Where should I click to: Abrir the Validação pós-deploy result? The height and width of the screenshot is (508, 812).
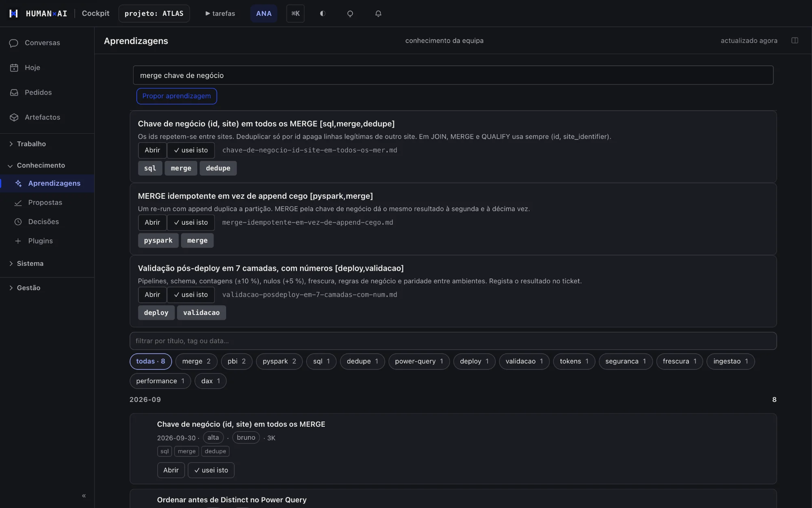pyautogui.click(x=152, y=295)
